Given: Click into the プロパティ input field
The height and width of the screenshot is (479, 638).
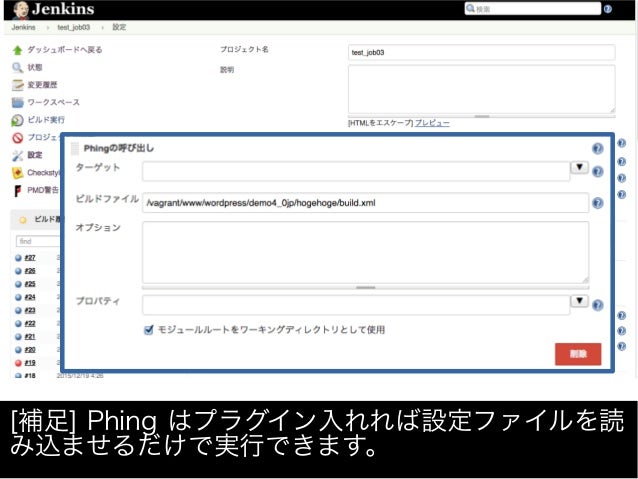Looking at the screenshot, I should [x=356, y=305].
